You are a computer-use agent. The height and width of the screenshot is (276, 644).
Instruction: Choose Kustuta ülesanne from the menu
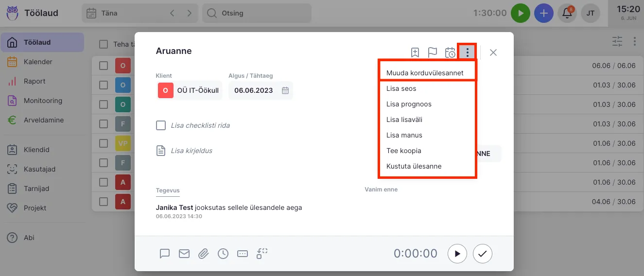click(x=414, y=166)
